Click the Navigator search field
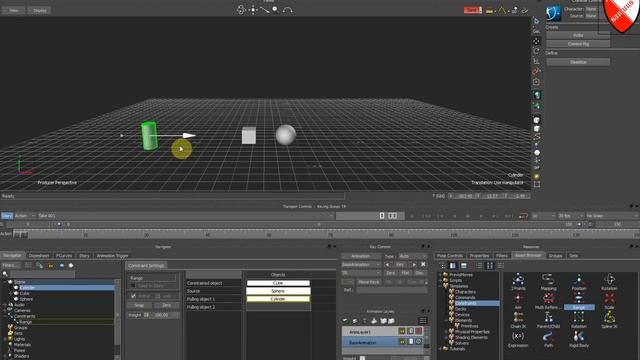The width and height of the screenshot is (640, 360). (x=42, y=274)
